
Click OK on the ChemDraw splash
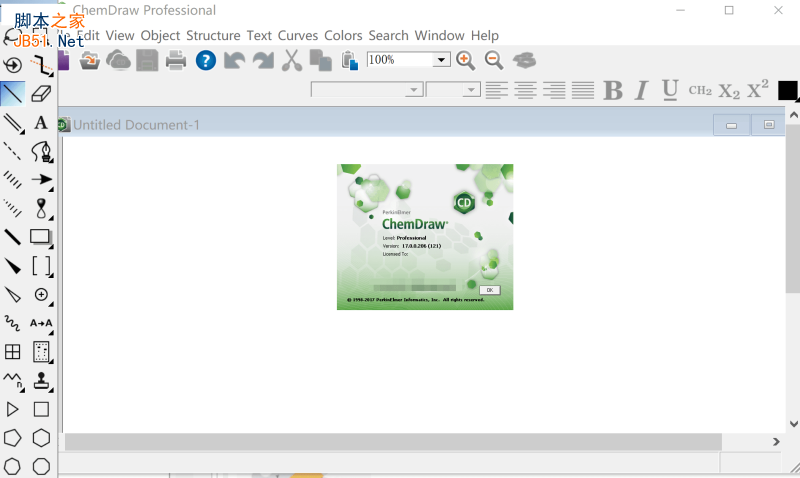[490, 290]
